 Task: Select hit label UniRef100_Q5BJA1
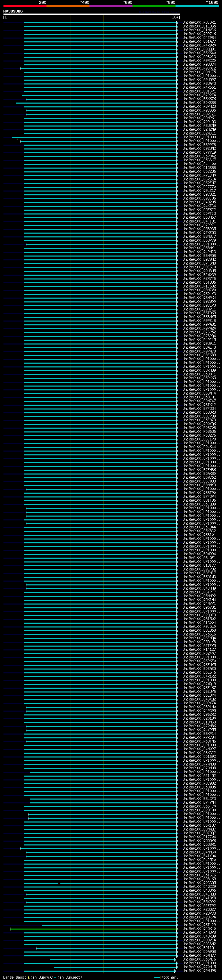pyautogui.click(x=199, y=397)
